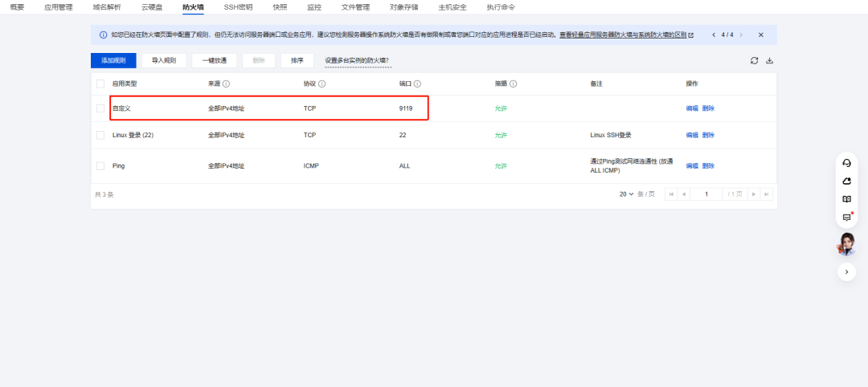Viewport: 868px width, 387px height.
Task: Select the 防火墙 tab
Action: click(x=193, y=7)
